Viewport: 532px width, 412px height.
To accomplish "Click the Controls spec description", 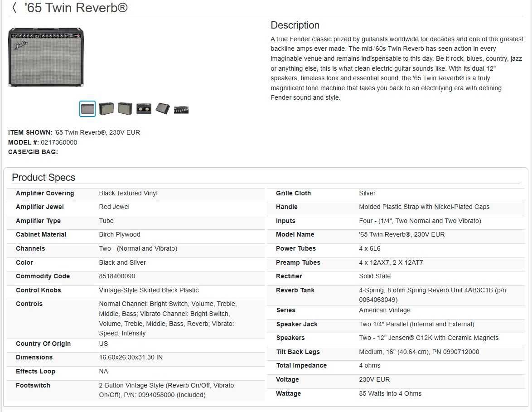I will (x=168, y=318).
